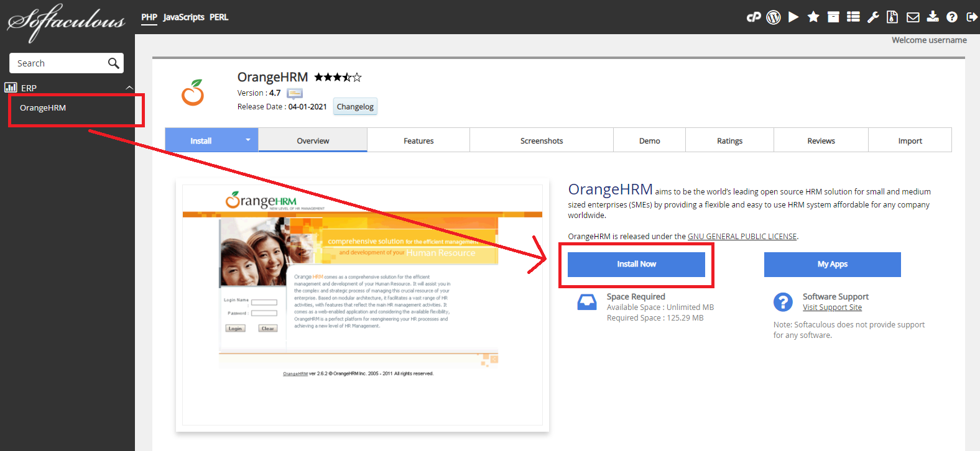Click the envelope email settings icon
Image resolution: width=980 pixels, height=451 pixels.
point(913,17)
